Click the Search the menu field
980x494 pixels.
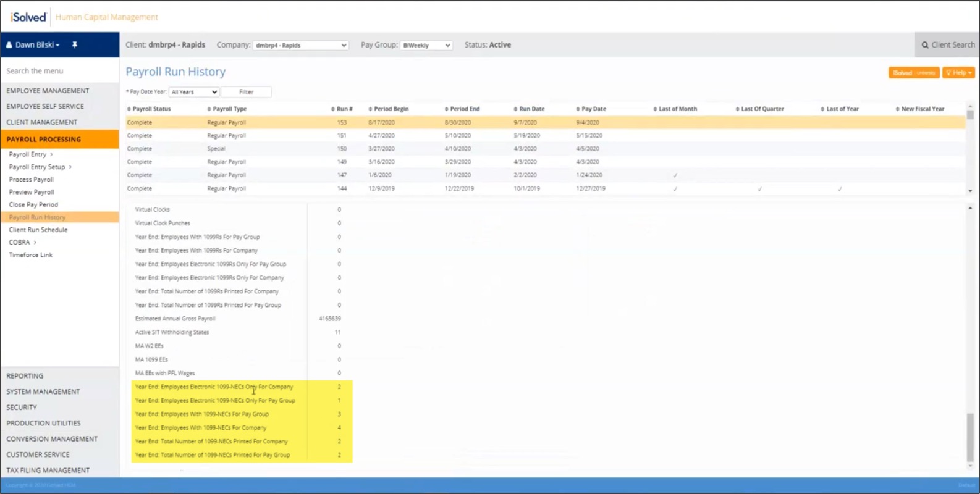click(x=59, y=71)
